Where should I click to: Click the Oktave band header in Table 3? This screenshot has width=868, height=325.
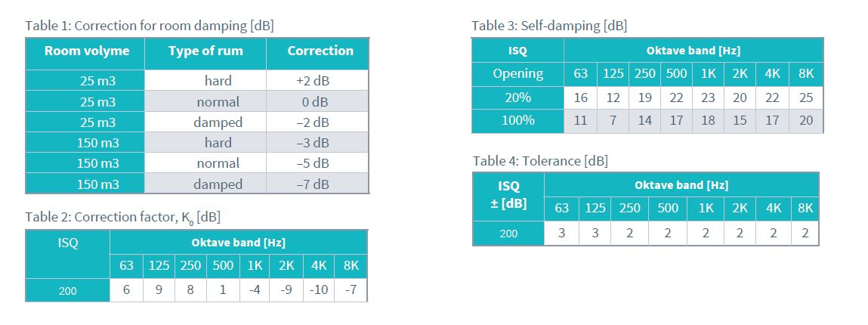(x=693, y=51)
